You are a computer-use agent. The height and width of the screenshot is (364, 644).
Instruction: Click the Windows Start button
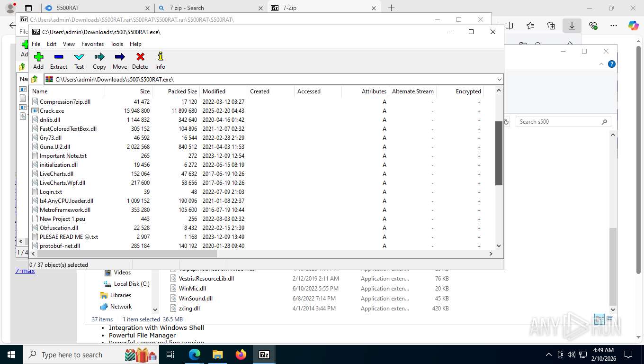(x=11, y=355)
